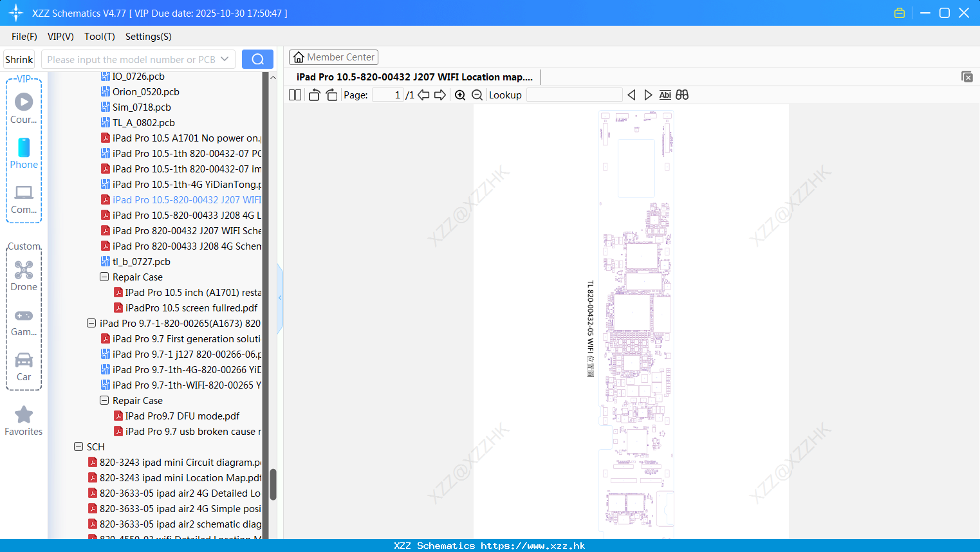
Task: Collapse the Repair Case folder above IPad Pro9.7 DFU
Action: [104, 401]
